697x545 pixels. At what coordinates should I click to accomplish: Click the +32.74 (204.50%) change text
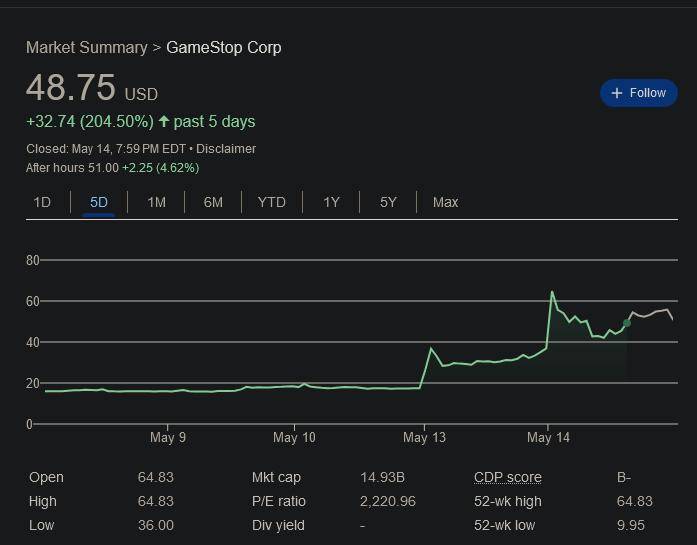point(90,121)
